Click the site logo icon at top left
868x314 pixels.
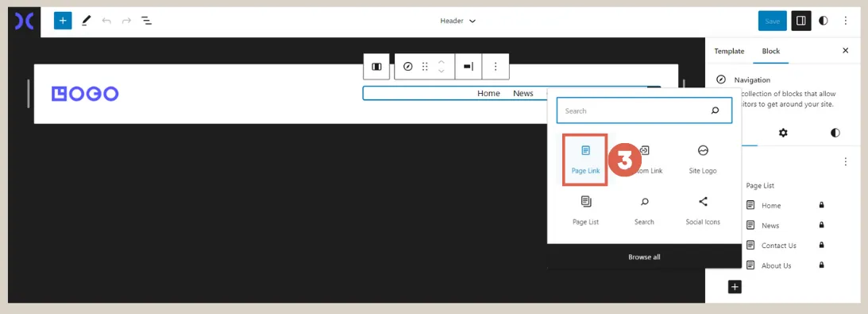click(24, 21)
